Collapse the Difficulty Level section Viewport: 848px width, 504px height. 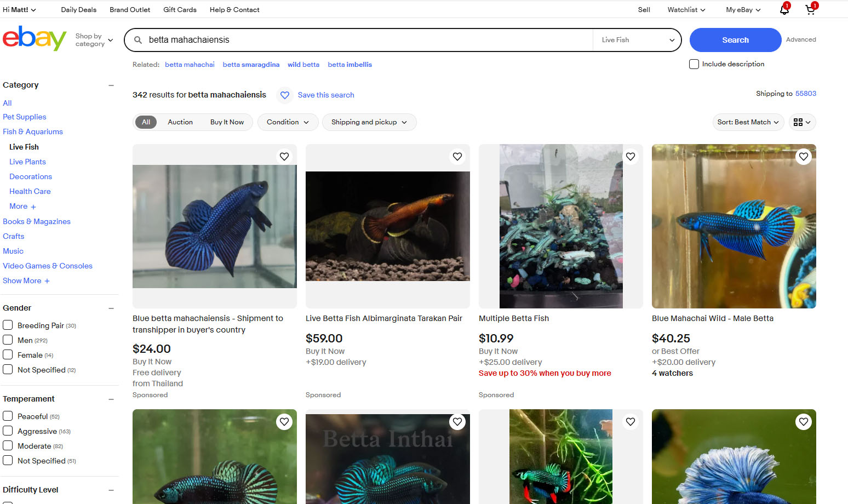111,490
